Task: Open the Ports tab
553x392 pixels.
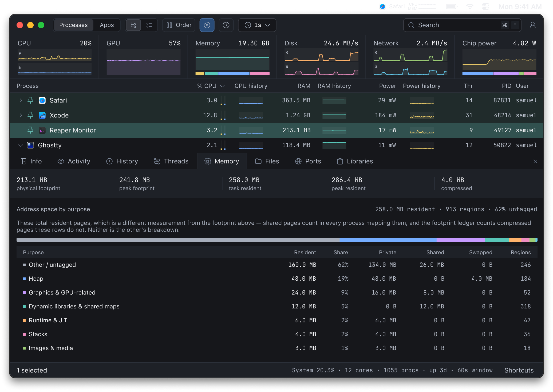Action: point(308,161)
